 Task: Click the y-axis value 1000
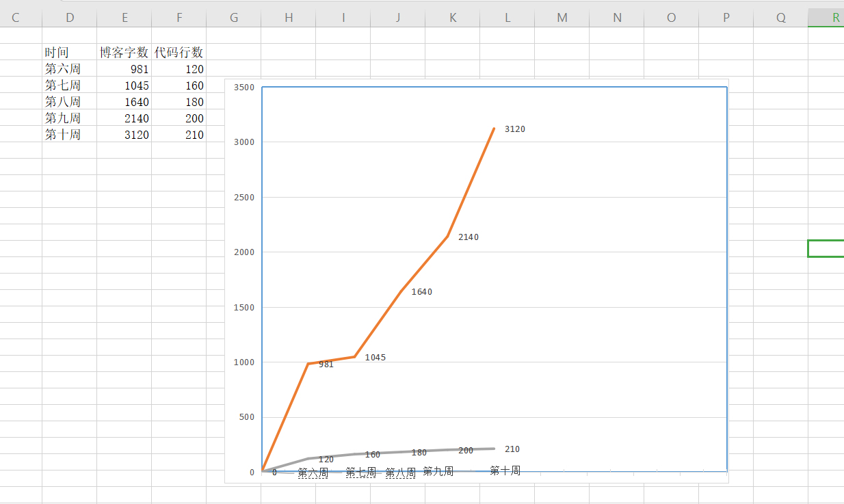coord(244,362)
